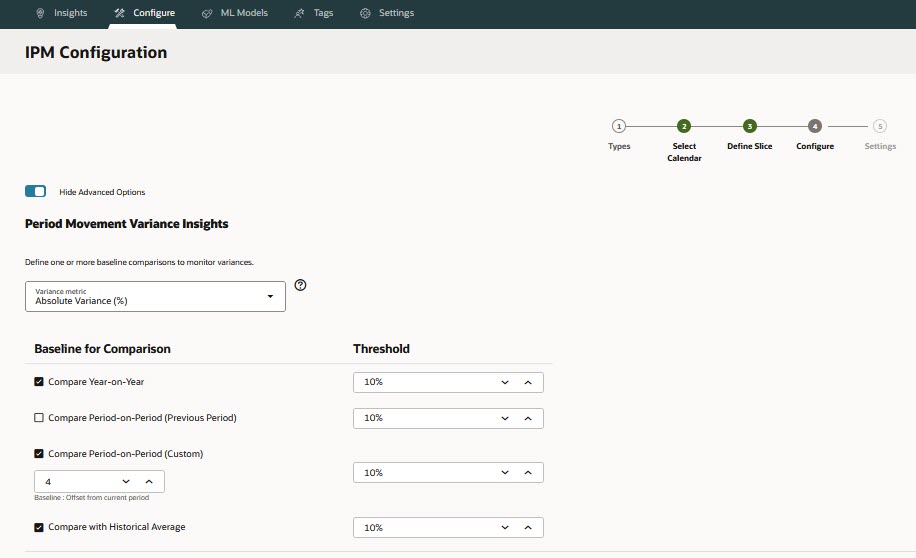
Task: Decrease Previous Period threshold down chevron
Action: pos(505,418)
